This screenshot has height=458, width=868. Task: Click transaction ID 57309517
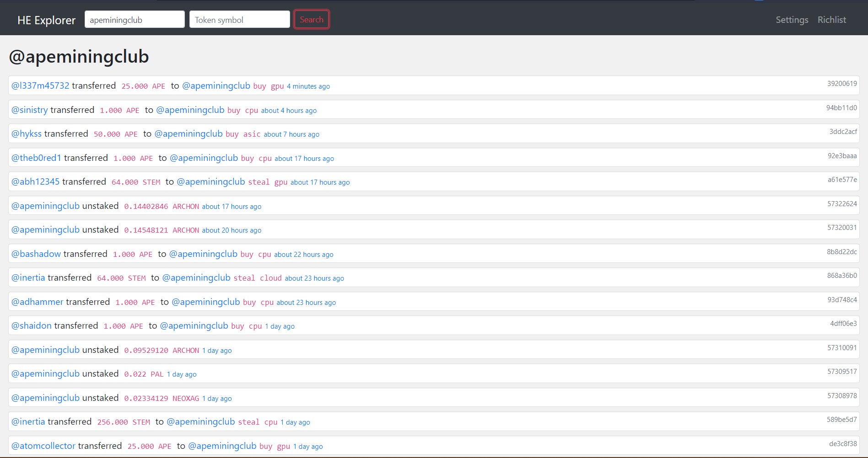click(842, 372)
